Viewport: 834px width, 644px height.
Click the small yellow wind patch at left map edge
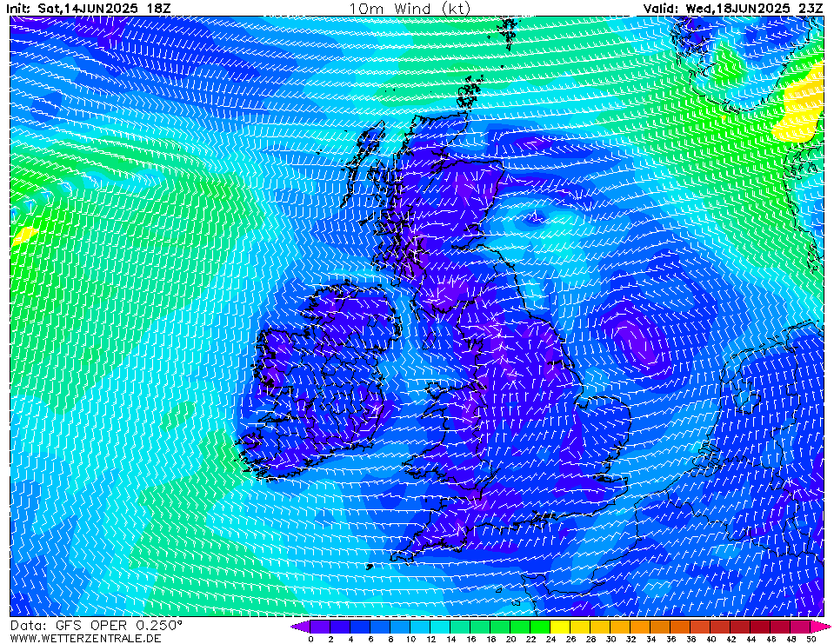23,235
